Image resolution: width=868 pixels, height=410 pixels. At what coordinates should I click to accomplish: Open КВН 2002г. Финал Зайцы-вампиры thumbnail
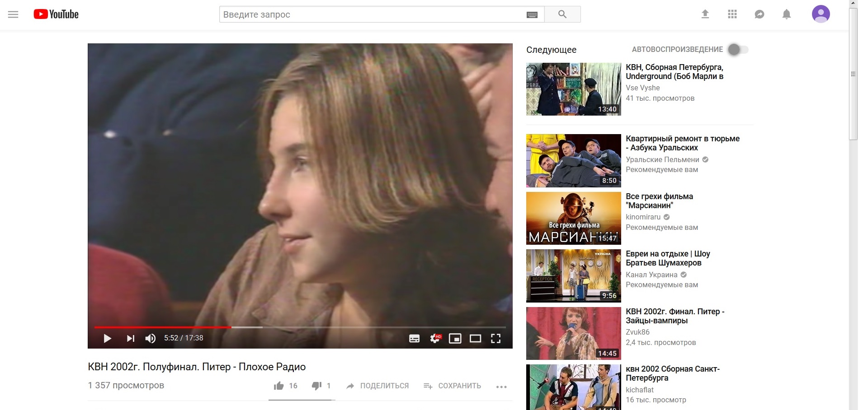(x=574, y=333)
